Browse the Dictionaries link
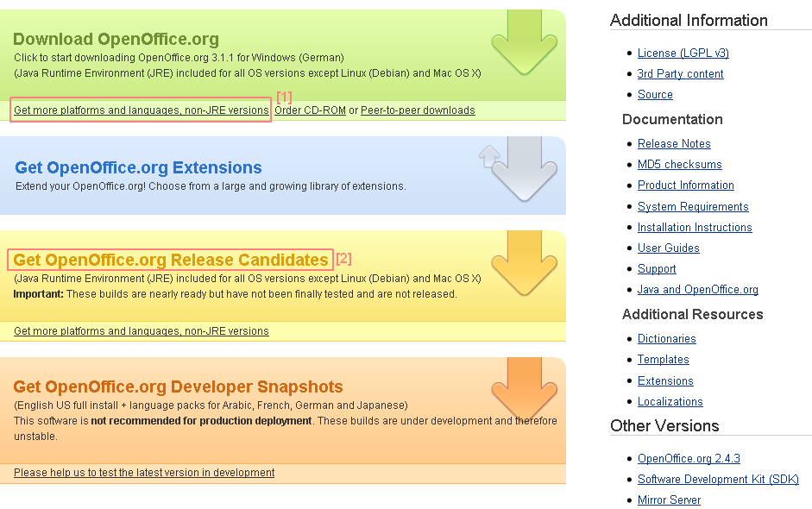This screenshot has height=509, width=812. coord(666,339)
